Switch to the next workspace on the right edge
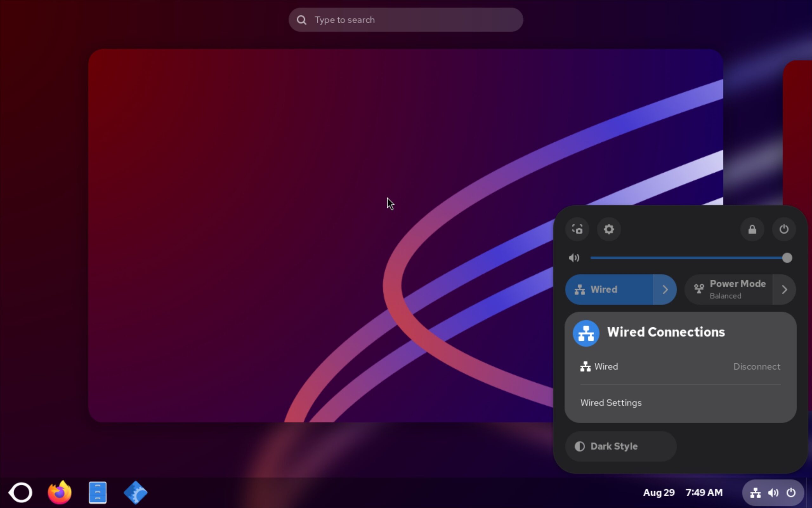 tap(798, 133)
